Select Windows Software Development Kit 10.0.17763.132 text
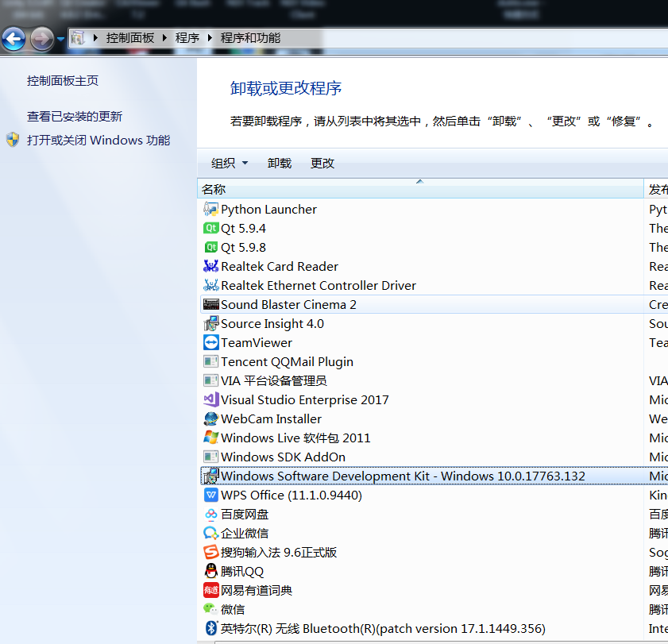The height and width of the screenshot is (644, 668). coord(403,476)
